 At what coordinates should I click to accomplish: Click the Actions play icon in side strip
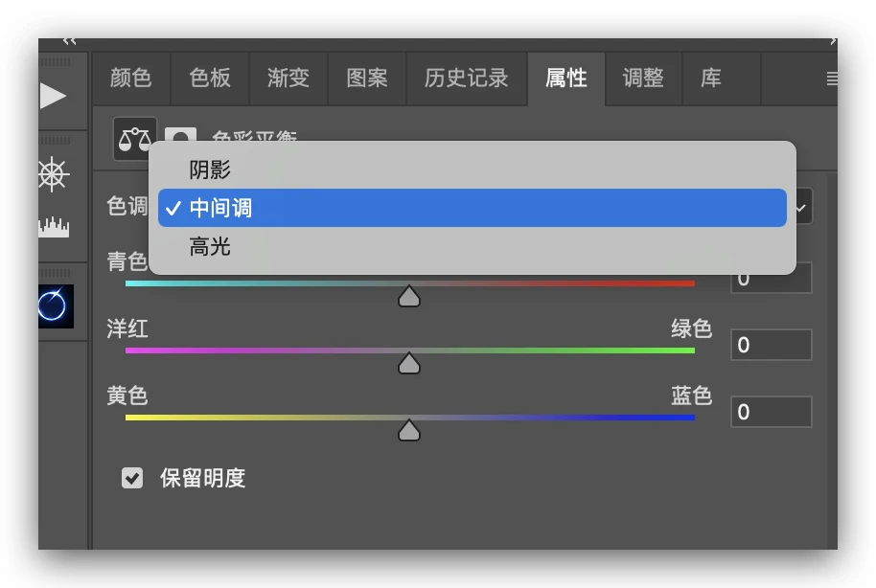pyautogui.click(x=53, y=95)
